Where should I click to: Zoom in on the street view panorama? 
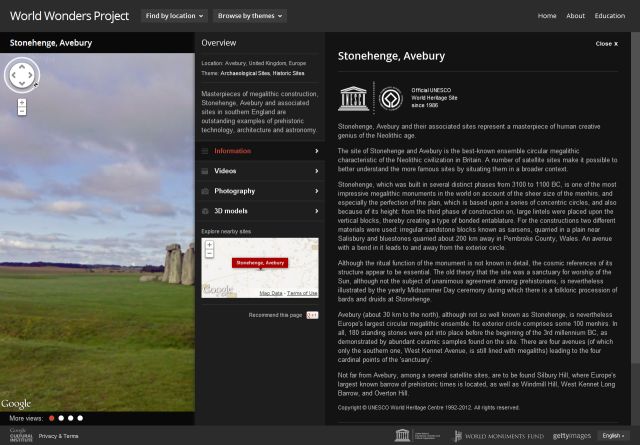point(22,102)
